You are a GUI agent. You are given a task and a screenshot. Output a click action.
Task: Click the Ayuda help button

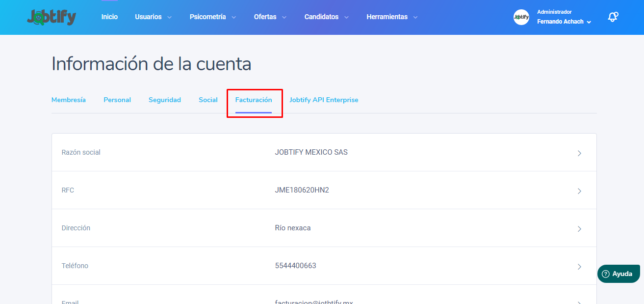click(618, 274)
